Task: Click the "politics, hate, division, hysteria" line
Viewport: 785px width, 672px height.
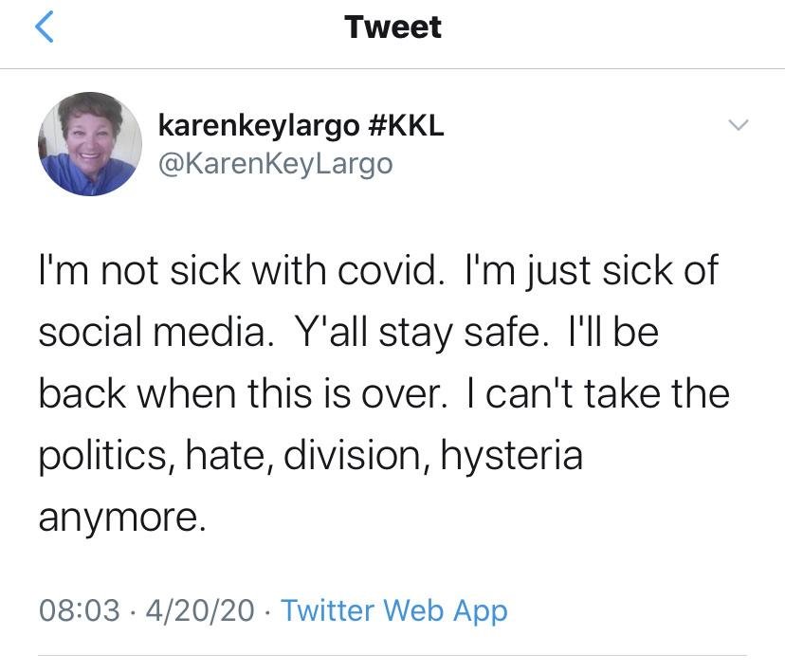Action: click(x=310, y=455)
